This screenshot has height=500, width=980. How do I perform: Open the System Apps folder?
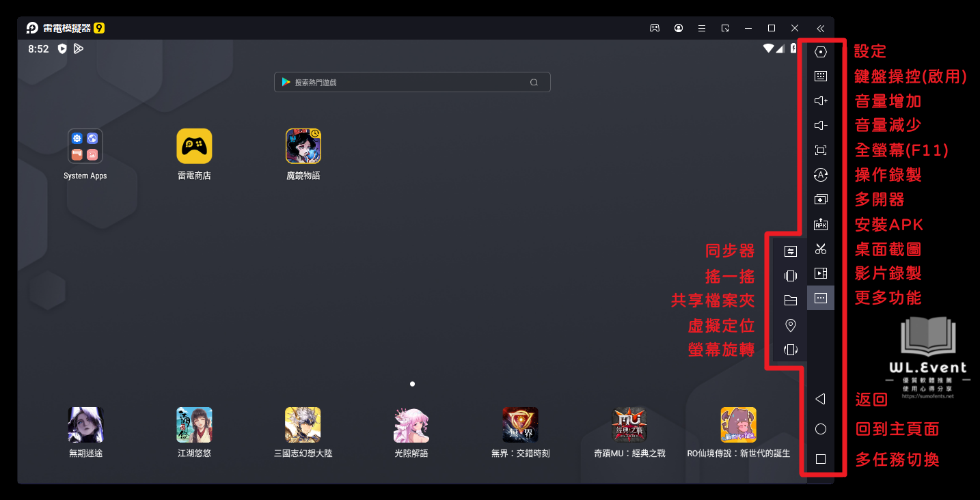point(85,146)
